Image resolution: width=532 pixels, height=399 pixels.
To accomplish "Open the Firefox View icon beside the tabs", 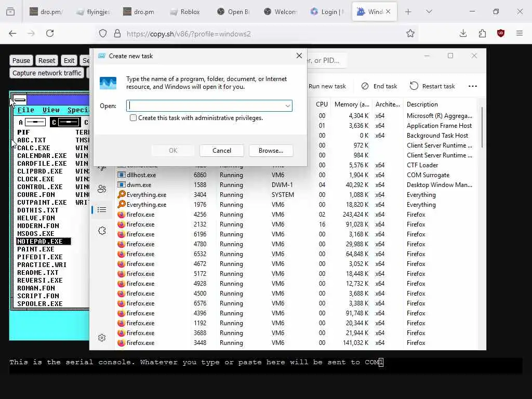I will (10, 12).
